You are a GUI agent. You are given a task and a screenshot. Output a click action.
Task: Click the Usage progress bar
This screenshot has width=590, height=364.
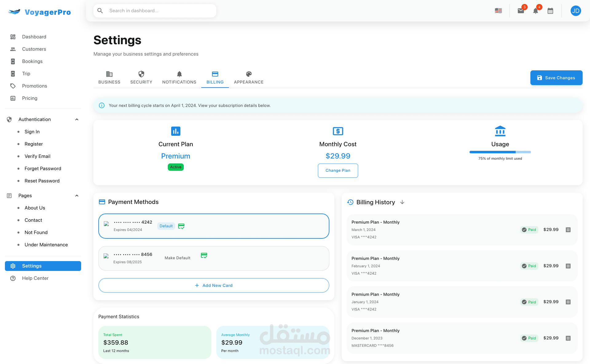coord(500,152)
